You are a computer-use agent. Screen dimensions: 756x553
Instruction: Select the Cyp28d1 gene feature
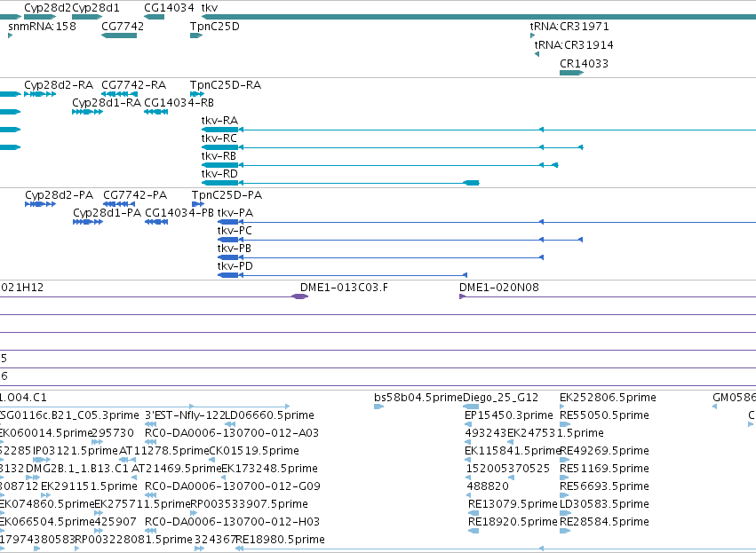click(87, 17)
